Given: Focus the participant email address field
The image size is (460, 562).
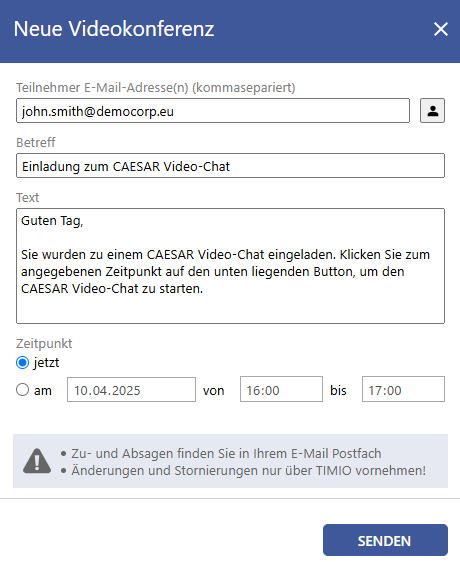Looking at the screenshot, I should [213, 111].
